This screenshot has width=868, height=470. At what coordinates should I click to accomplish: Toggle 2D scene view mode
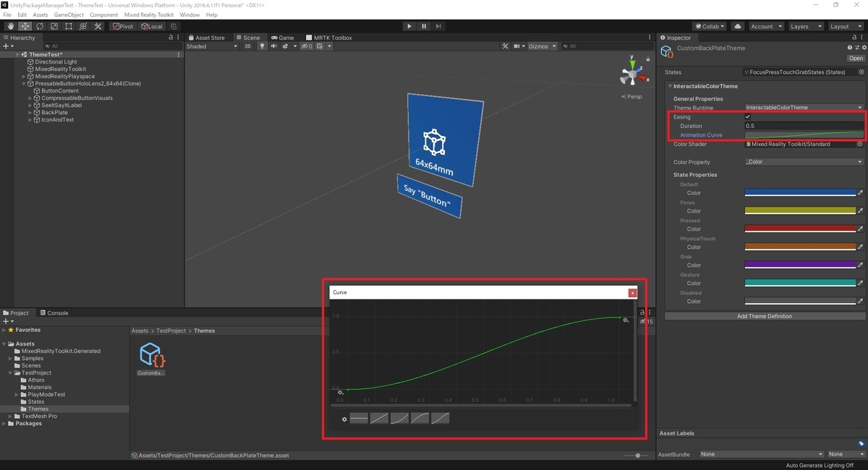[x=247, y=46]
